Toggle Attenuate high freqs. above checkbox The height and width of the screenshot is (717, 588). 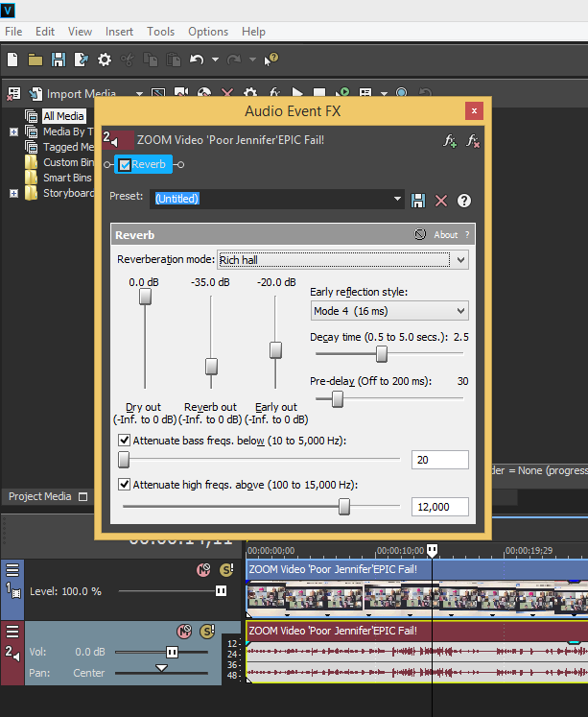pos(125,485)
